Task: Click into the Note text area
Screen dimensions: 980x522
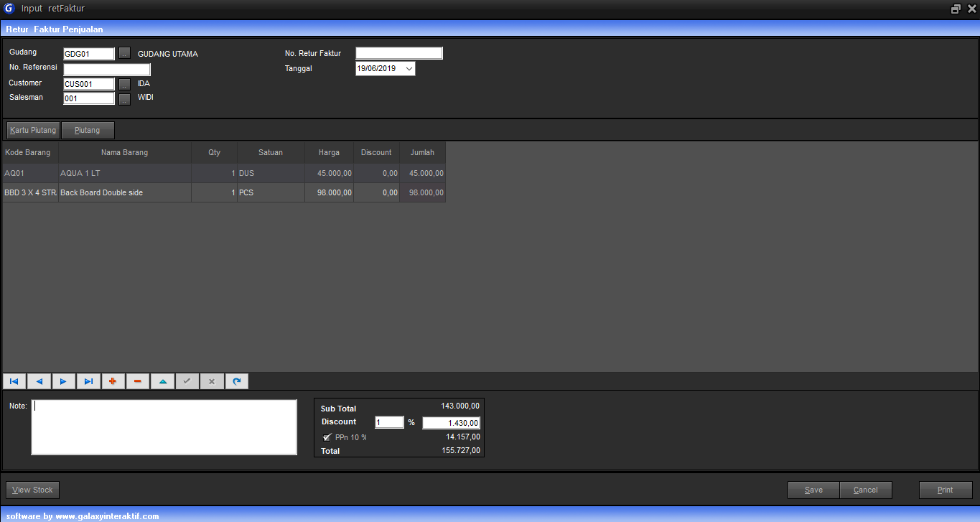Action: (x=164, y=427)
